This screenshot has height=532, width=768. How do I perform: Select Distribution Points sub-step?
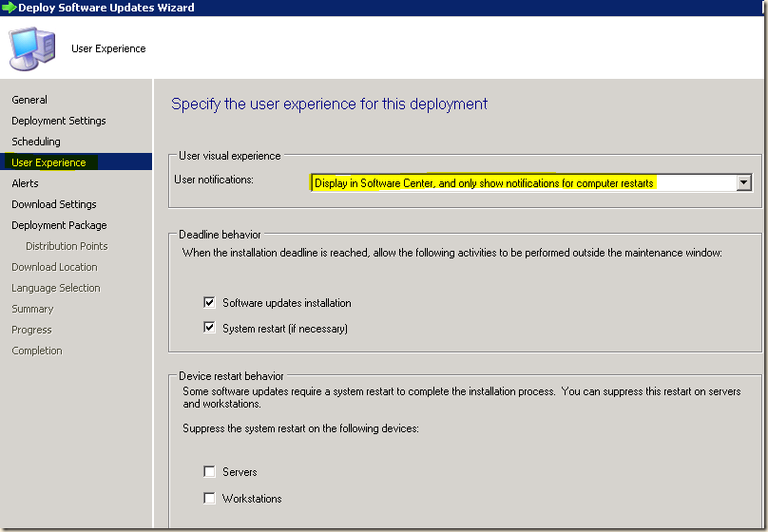click(67, 246)
